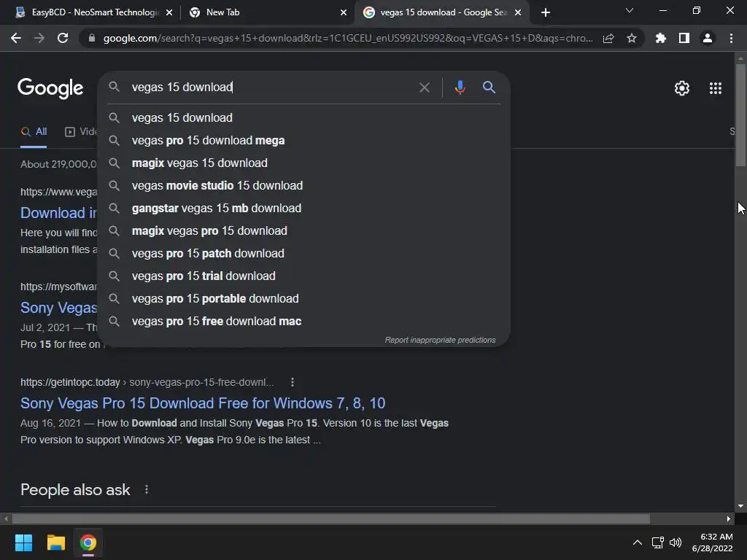Go to the Google logo homepage
Viewport: 747px width, 560px height.
(50, 88)
